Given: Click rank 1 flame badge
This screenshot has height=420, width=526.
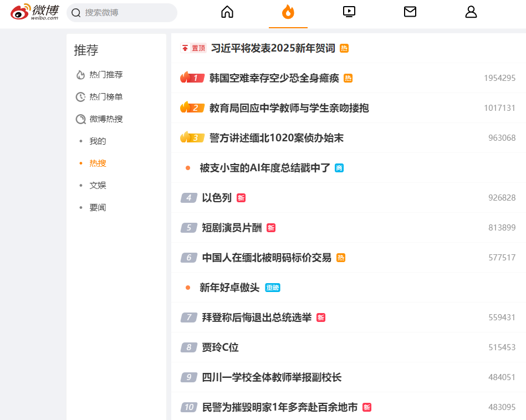Looking at the screenshot, I should pyautogui.click(x=192, y=78).
